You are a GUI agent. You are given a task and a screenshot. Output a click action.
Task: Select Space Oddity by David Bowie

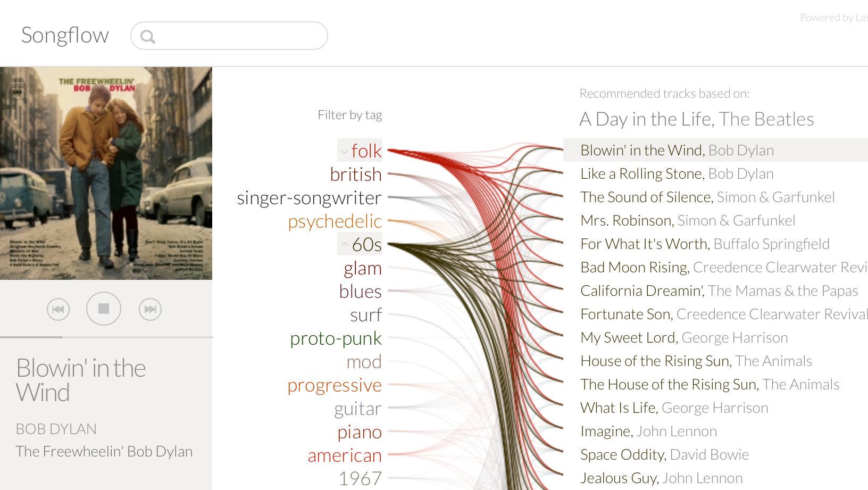pos(664,455)
